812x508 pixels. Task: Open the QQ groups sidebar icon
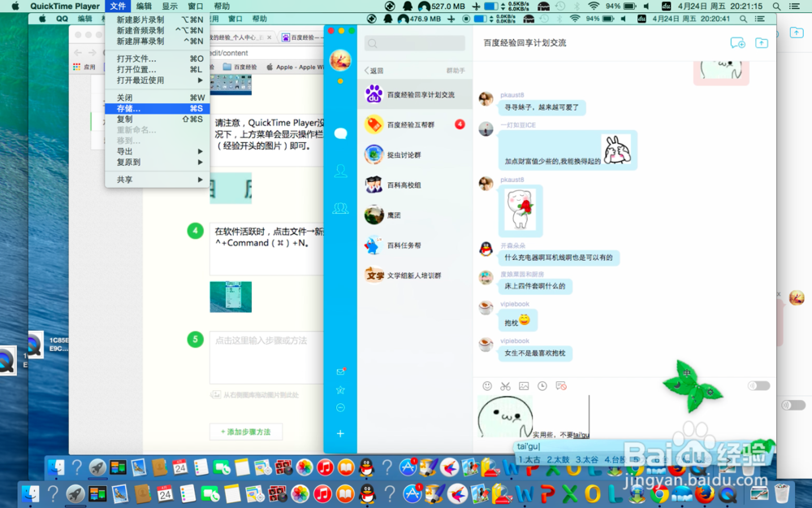point(340,208)
